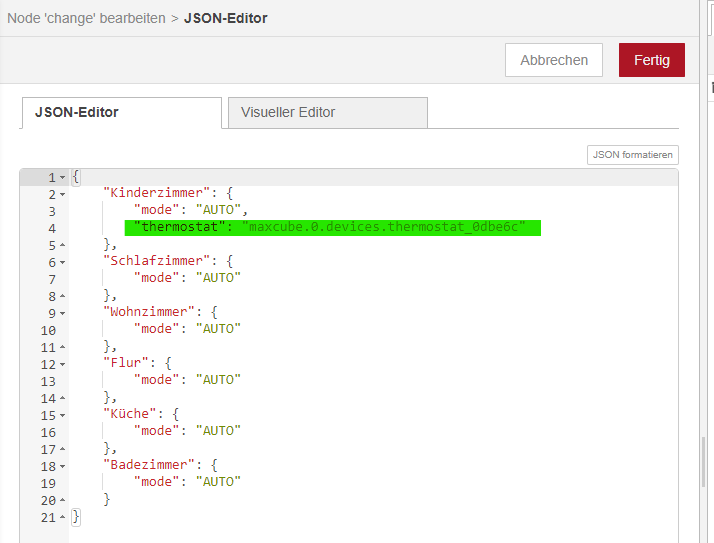The image size is (714, 543).
Task: Click line number 4 in gutter
Action: [x=52, y=228]
